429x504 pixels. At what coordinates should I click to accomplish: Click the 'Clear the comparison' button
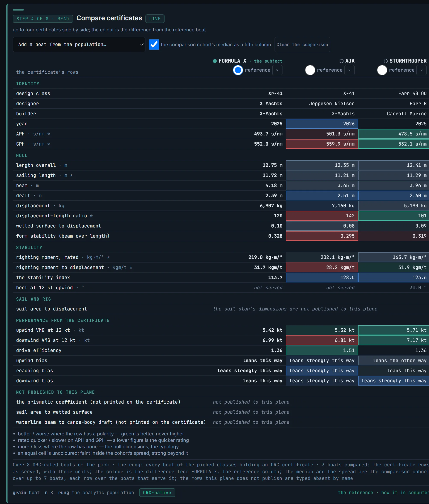pyautogui.click(x=302, y=45)
